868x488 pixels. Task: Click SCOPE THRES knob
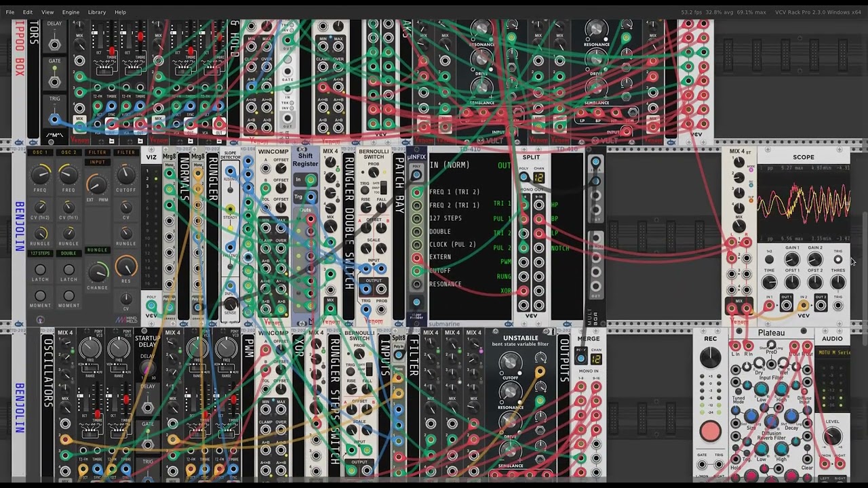point(838,283)
